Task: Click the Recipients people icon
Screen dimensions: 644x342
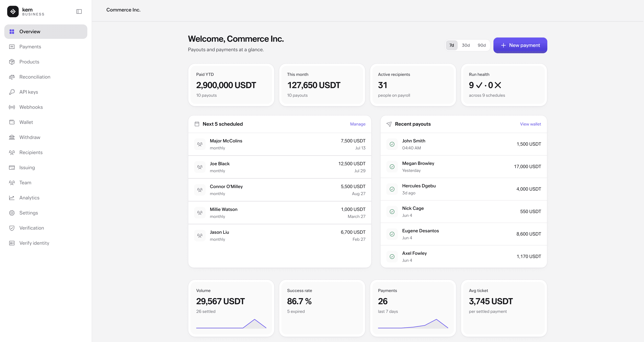Action: pos(12,152)
